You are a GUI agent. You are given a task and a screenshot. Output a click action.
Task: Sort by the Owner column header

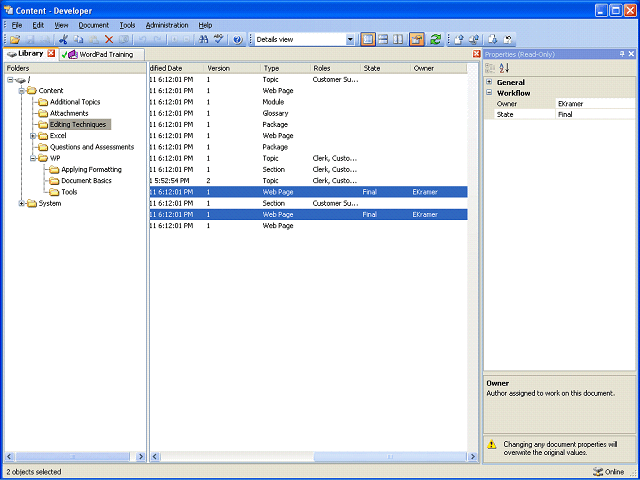click(x=438, y=68)
